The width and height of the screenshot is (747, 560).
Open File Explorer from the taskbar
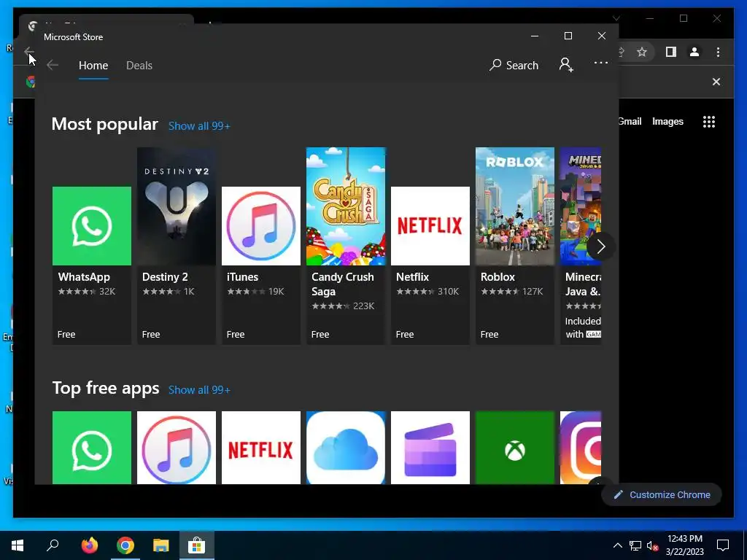click(161, 545)
